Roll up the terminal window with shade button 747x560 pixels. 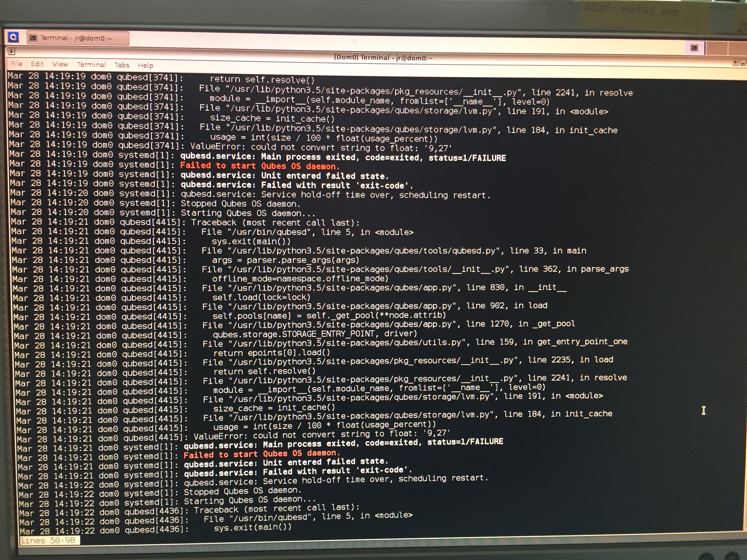[x=735, y=62]
